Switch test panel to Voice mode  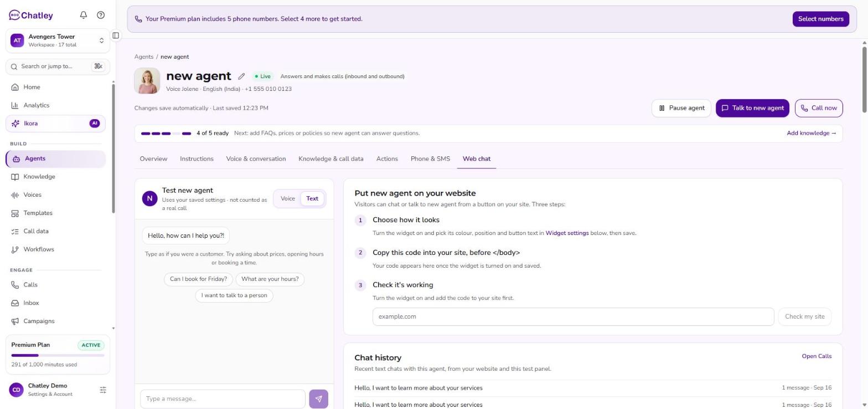click(x=288, y=198)
